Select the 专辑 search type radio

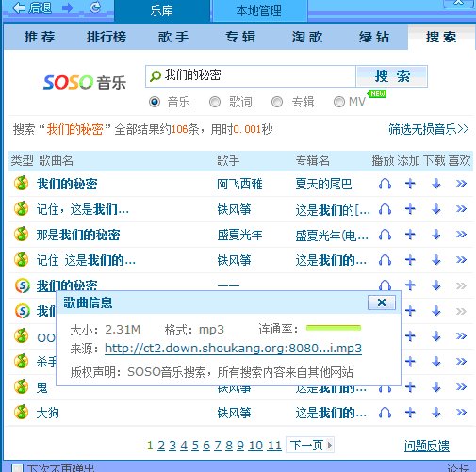click(277, 102)
